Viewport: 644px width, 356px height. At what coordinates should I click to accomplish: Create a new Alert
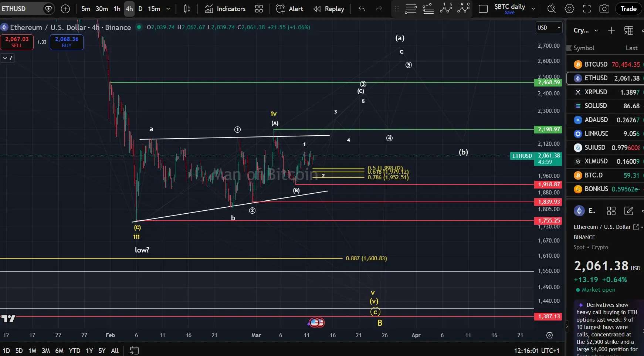[x=289, y=9]
